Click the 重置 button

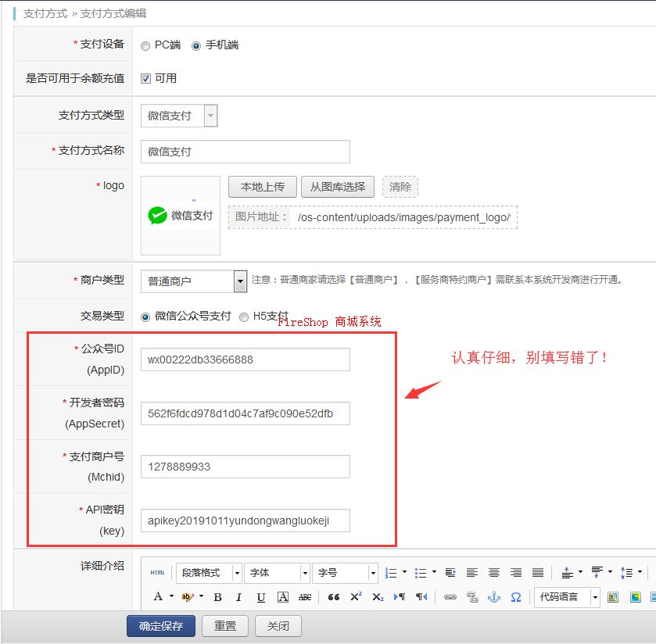pyautogui.click(x=225, y=626)
